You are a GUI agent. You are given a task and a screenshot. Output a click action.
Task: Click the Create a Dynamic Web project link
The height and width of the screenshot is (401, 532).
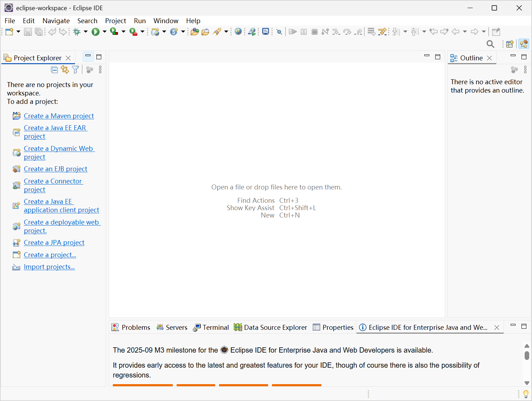point(59,153)
